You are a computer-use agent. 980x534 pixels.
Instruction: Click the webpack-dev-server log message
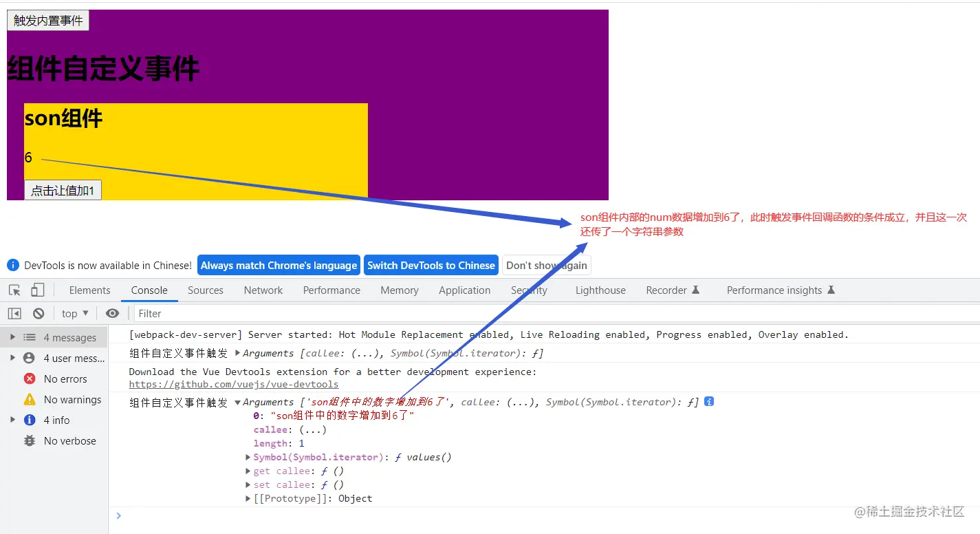[489, 334]
